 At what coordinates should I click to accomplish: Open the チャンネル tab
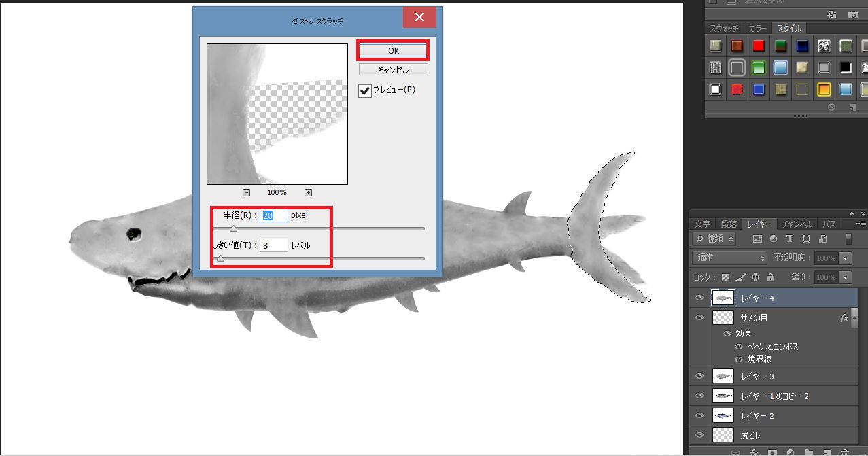point(797,224)
